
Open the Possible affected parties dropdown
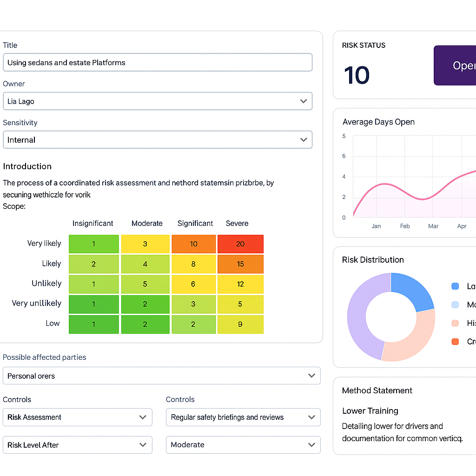point(161,376)
